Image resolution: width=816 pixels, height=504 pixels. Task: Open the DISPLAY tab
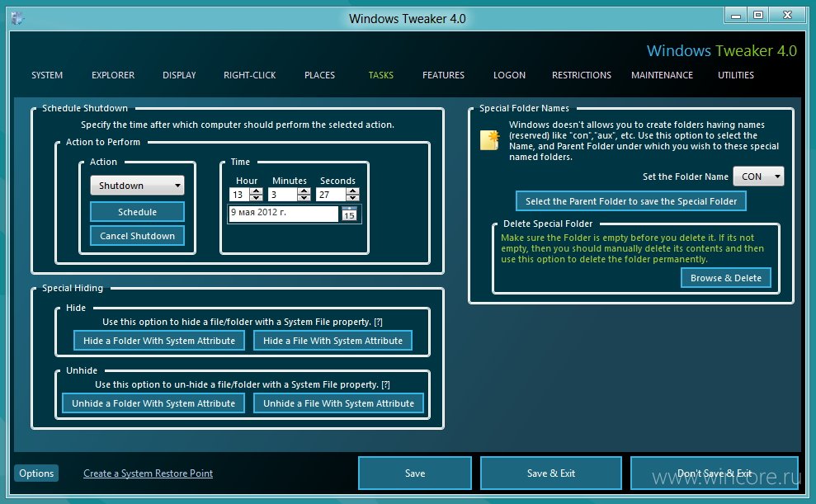tap(179, 75)
